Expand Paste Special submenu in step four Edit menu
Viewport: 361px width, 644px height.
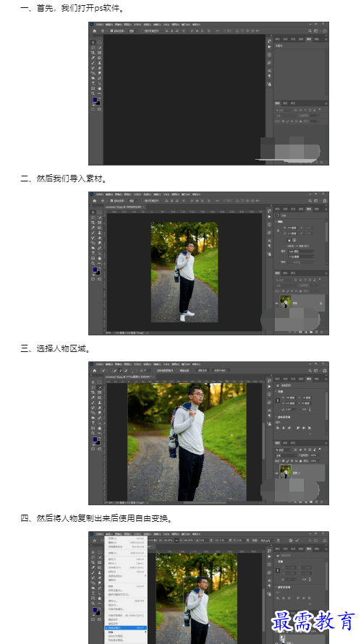[x=126, y=576]
